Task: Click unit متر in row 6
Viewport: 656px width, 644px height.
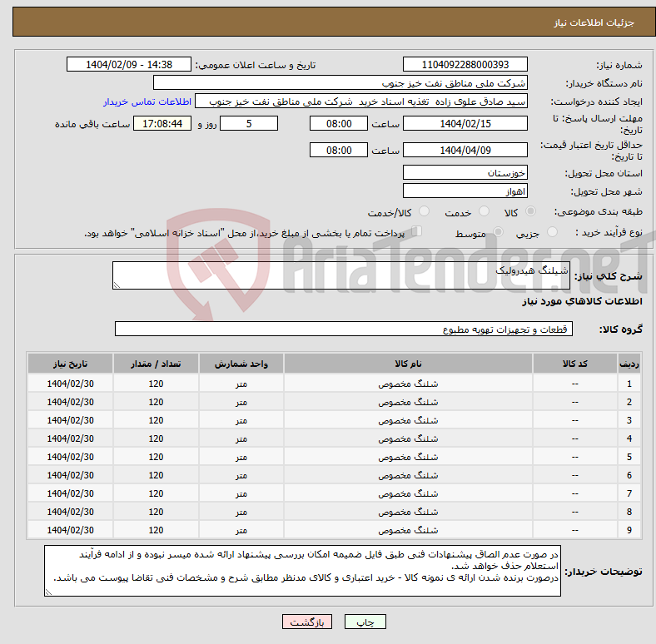Action: pos(241,475)
